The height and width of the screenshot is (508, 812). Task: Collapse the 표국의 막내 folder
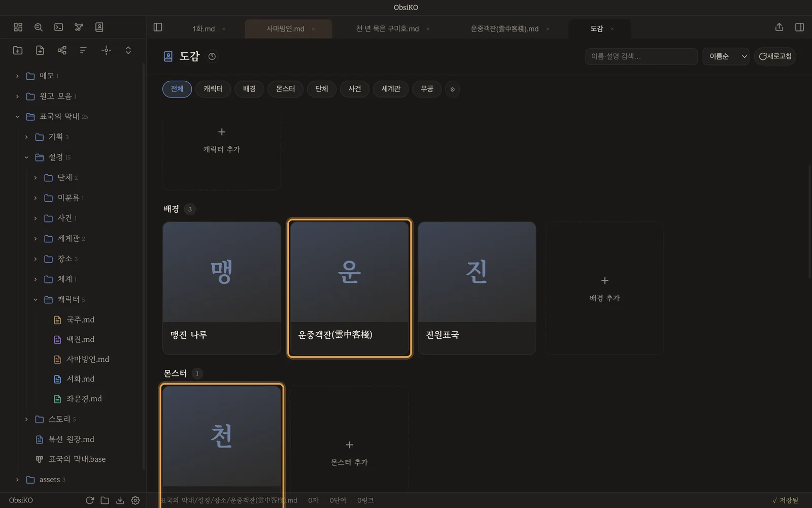pyautogui.click(x=17, y=117)
